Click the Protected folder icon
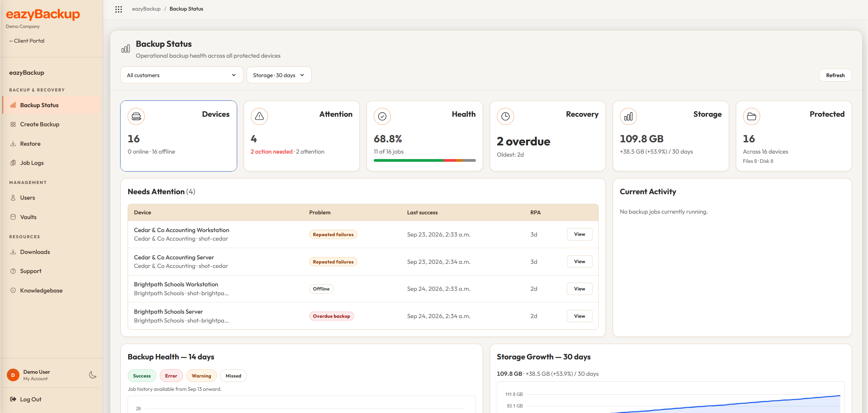The image size is (868, 413). (x=752, y=116)
